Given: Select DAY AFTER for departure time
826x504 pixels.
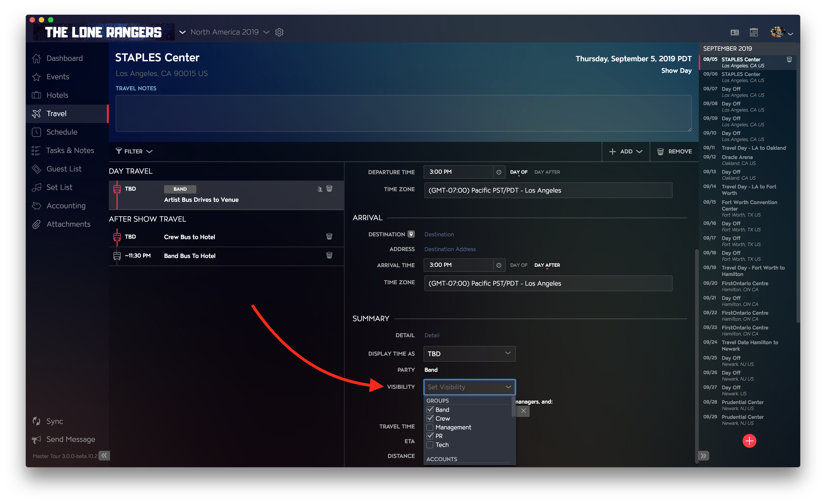Looking at the screenshot, I should [x=547, y=172].
